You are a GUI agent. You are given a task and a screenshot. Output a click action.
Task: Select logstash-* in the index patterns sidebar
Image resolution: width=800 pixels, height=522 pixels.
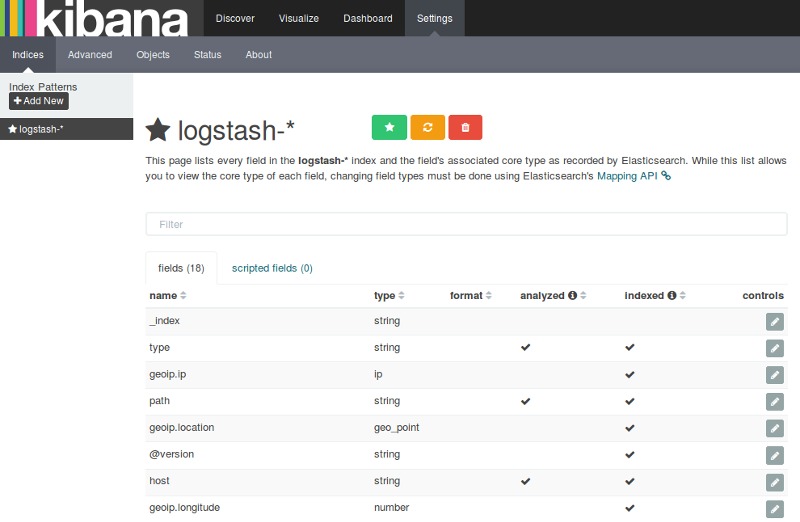pyautogui.click(x=40, y=129)
